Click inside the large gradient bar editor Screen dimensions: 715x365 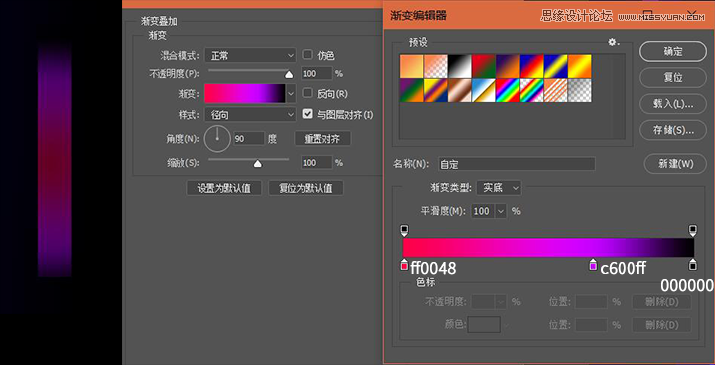549,248
